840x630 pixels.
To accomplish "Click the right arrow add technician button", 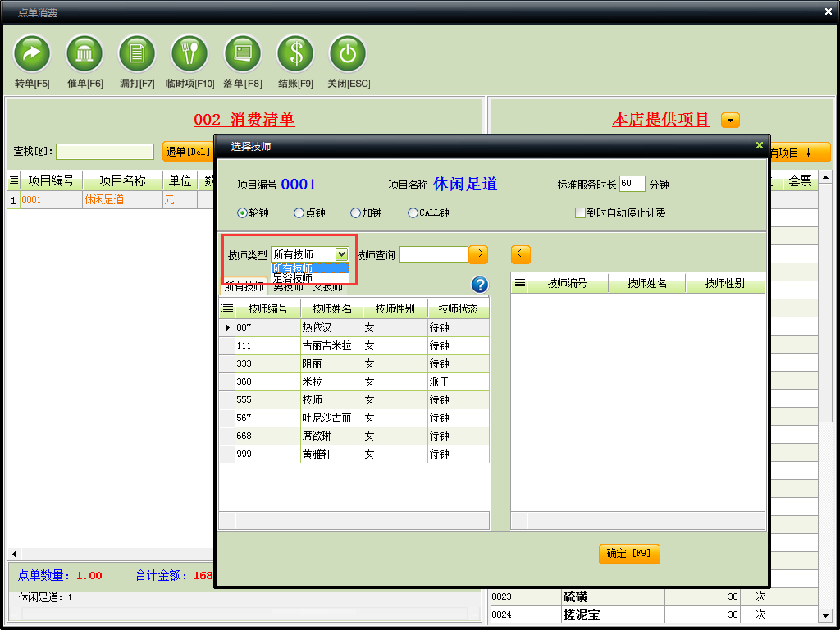I will coord(478,254).
